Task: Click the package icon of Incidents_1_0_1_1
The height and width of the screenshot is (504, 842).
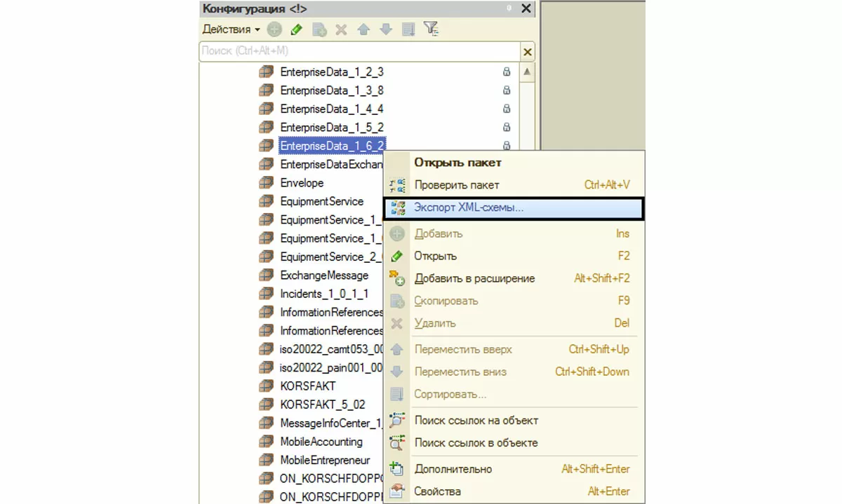Action: [x=266, y=294]
